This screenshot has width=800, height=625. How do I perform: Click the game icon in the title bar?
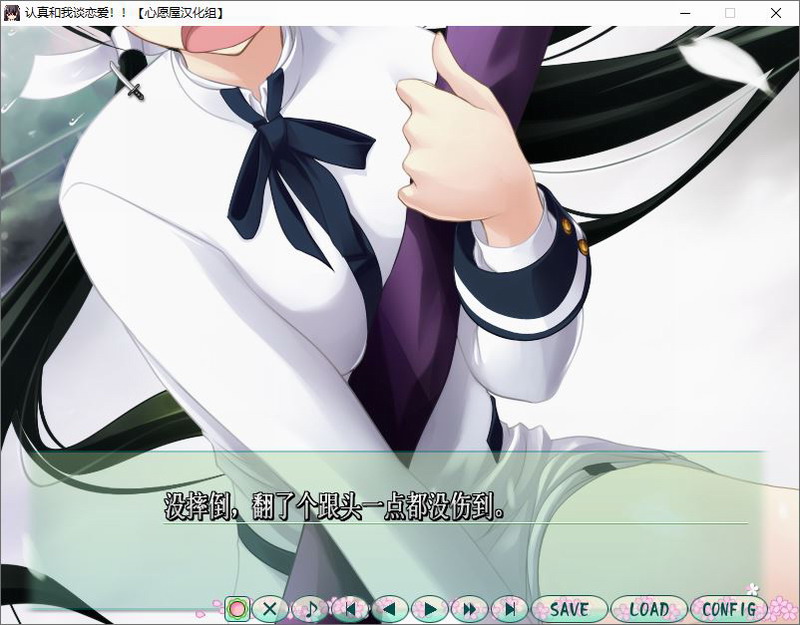pos(12,13)
